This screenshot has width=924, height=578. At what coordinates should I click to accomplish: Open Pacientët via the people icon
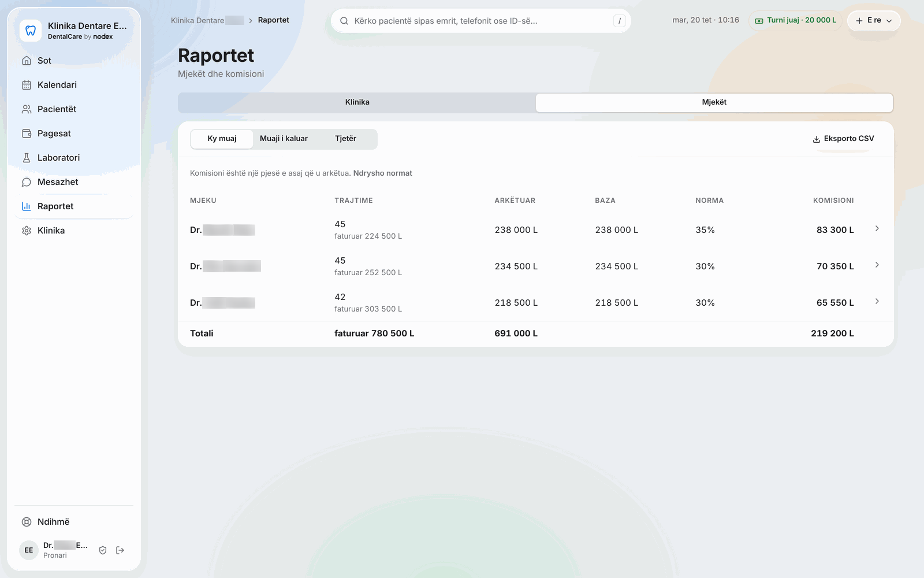[x=27, y=109]
